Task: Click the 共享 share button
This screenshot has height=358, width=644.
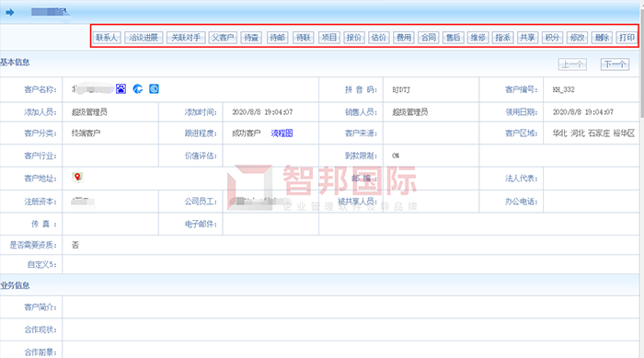Action: click(527, 38)
